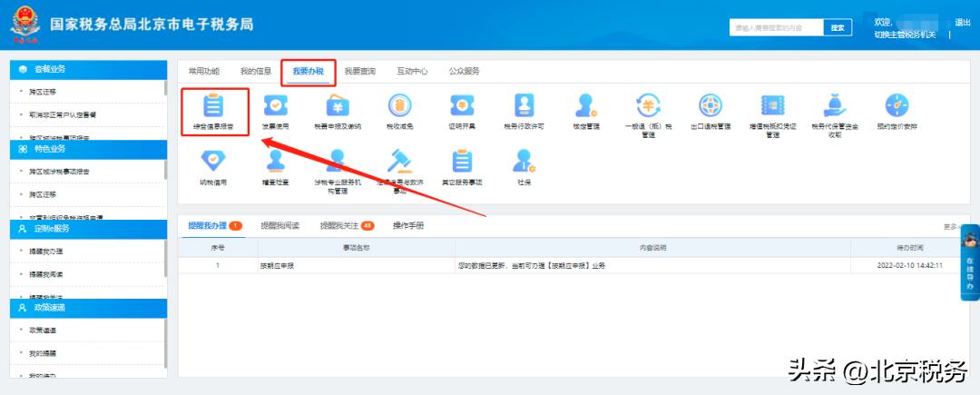Image resolution: width=980 pixels, height=395 pixels.
Task: Open 纳税信用 diamond icon
Action: tap(213, 162)
